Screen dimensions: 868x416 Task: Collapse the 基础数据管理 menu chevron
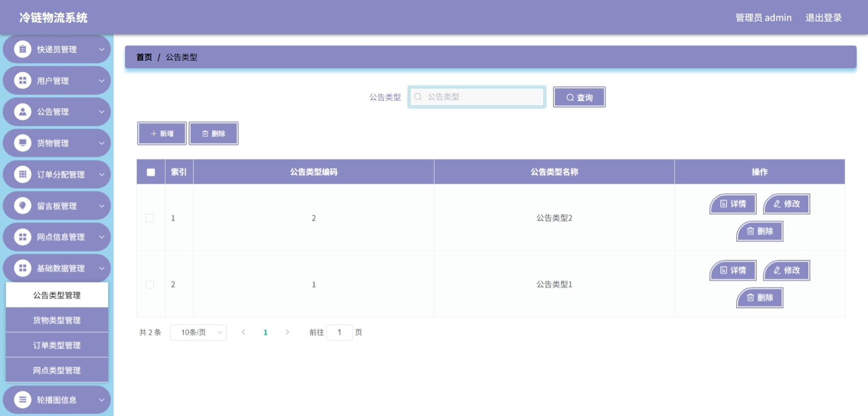[x=101, y=268]
